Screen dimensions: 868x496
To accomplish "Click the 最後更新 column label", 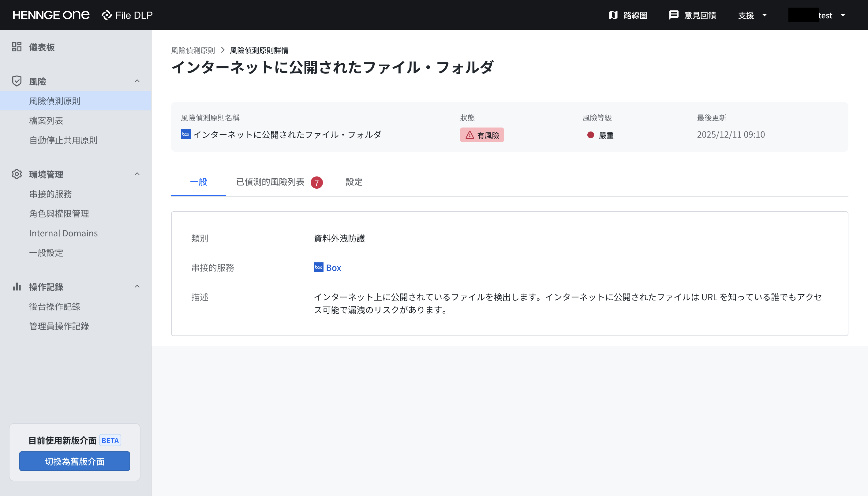I will pyautogui.click(x=712, y=118).
